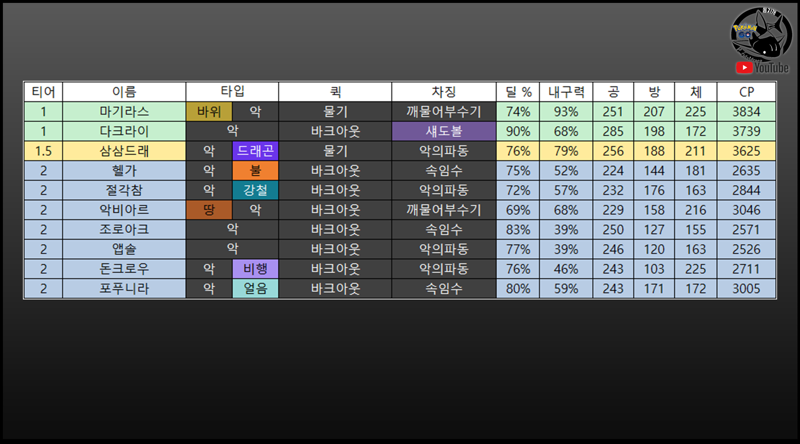
Task: Click the 80% damage cell
Action: 518,288
